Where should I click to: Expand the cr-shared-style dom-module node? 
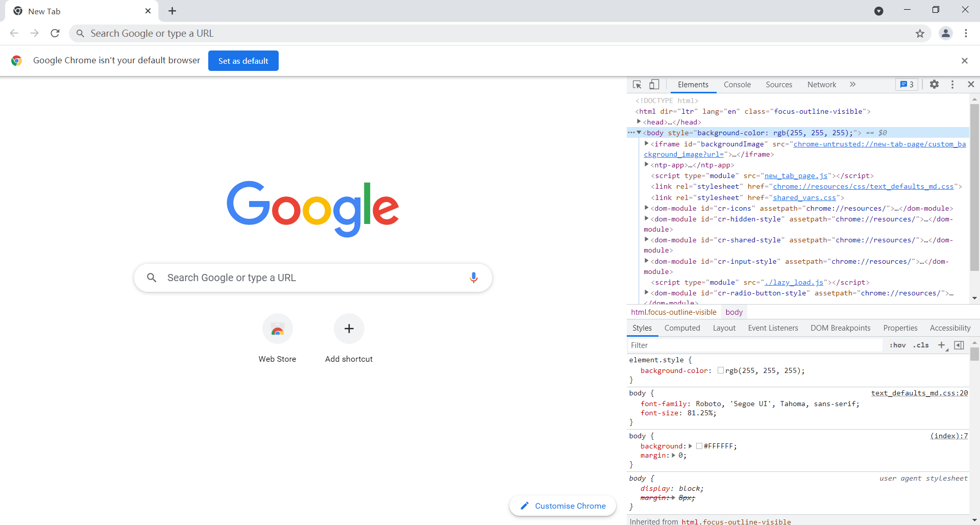click(647, 239)
